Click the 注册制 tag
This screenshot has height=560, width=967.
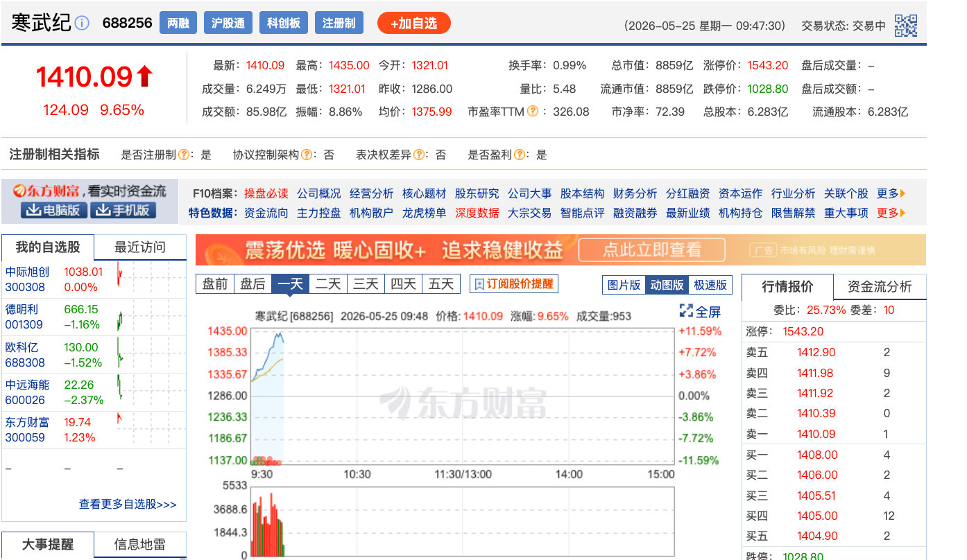(x=339, y=23)
